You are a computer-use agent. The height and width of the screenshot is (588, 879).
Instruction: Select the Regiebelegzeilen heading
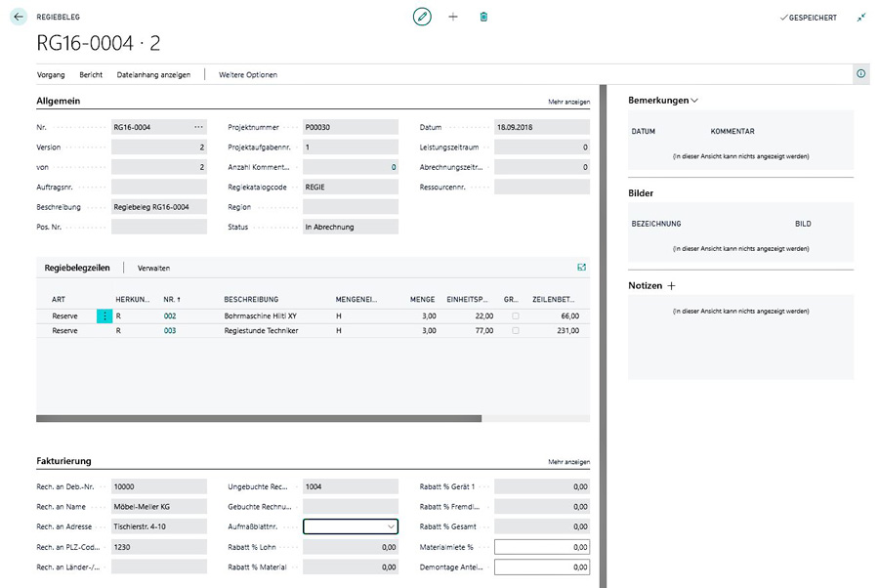pyautogui.click(x=77, y=268)
